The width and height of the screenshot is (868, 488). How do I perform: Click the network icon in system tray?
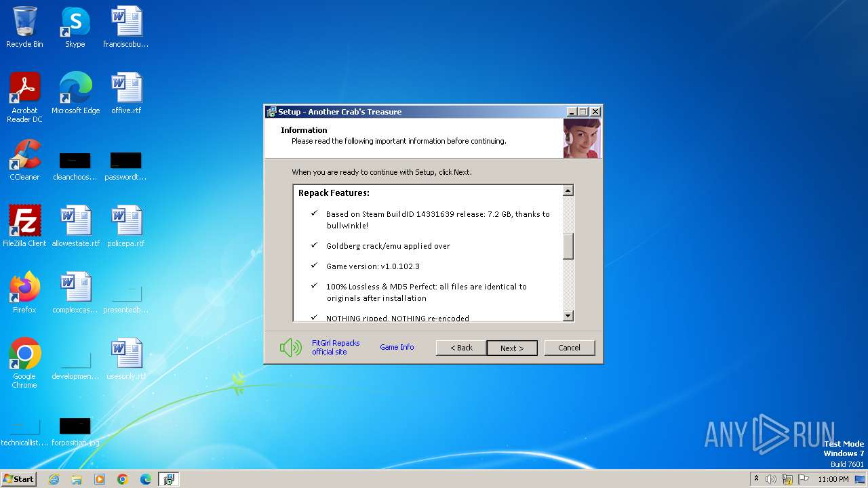click(x=787, y=479)
